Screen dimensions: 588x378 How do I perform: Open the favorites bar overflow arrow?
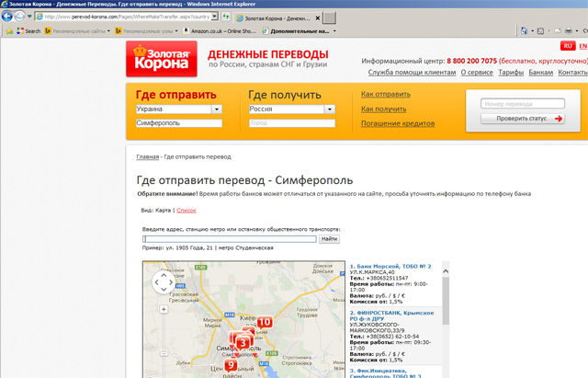(334, 31)
